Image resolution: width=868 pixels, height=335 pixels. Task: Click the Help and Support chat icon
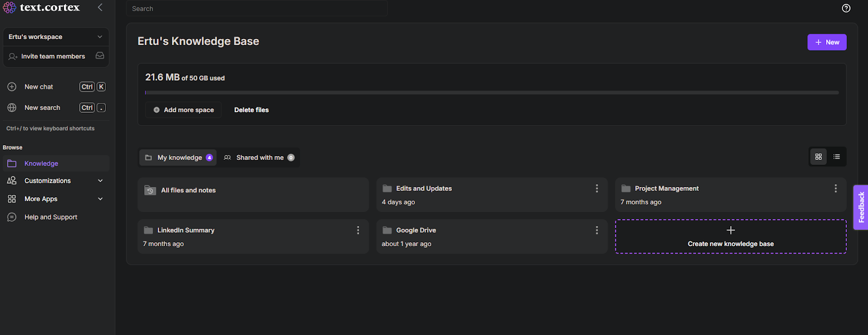pos(12,217)
